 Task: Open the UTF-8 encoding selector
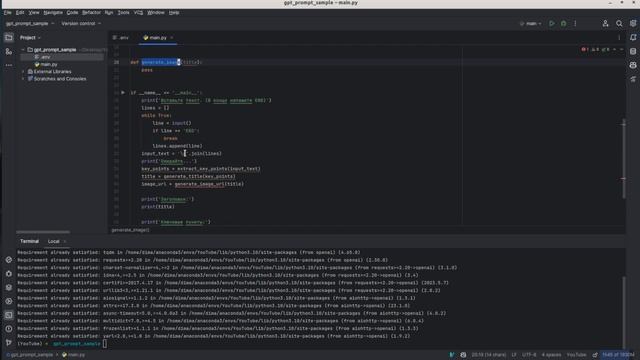pyautogui.click(x=529, y=355)
